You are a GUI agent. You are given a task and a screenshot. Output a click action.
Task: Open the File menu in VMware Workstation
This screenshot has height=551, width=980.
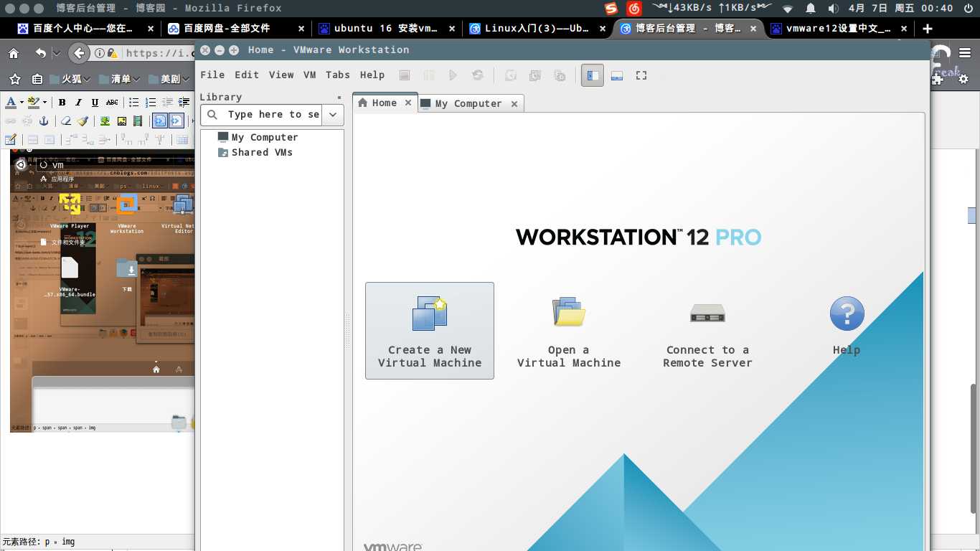pyautogui.click(x=212, y=75)
